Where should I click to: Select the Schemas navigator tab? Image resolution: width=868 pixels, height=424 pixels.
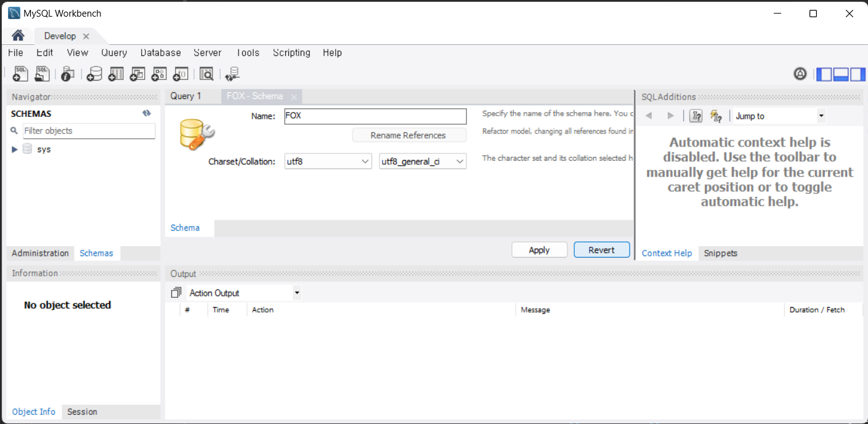pyautogui.click(x=96, y=253)
